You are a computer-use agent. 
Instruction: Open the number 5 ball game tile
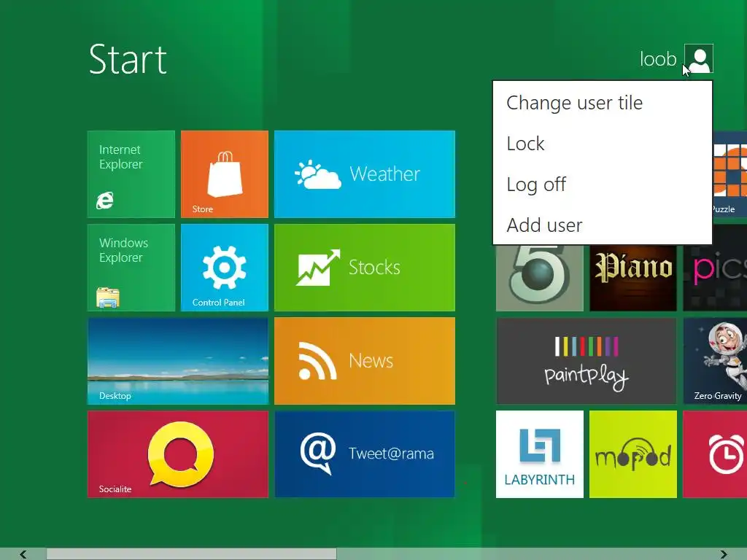(540, 278)
